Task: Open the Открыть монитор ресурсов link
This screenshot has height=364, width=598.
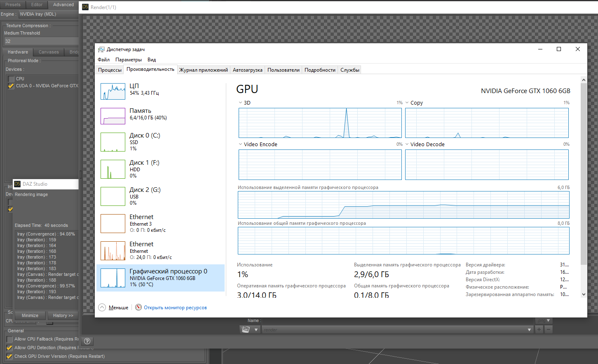Action: coord(175,308)
